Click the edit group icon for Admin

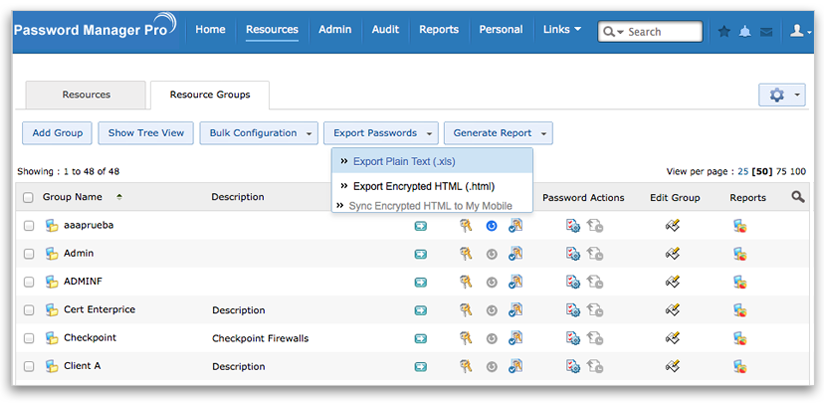(673, 254)
